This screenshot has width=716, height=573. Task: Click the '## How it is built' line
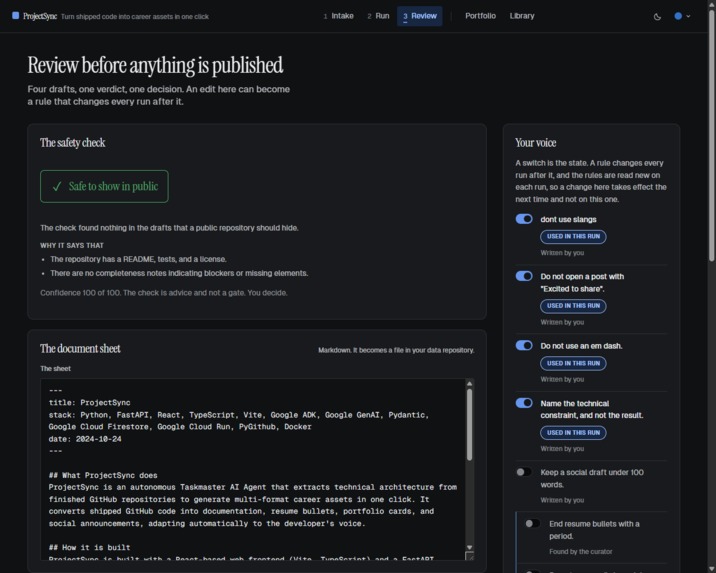(90, 547)
